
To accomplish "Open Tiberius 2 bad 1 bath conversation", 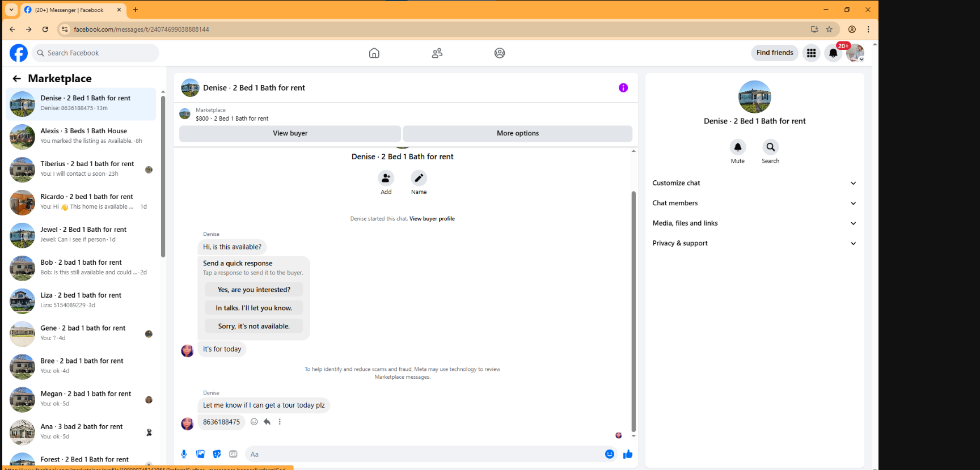I will (x=81, y=170).
